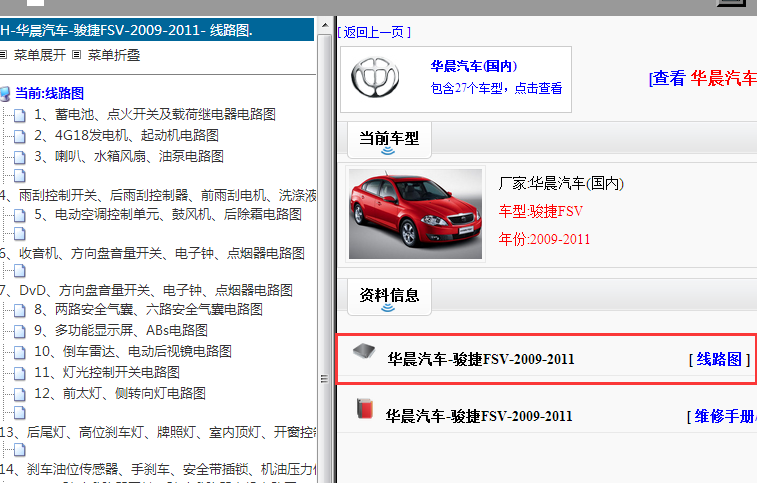This screenshot has width=757, height=483.
Task: Open the 维修手册 link
Action: tap(722, 416)
